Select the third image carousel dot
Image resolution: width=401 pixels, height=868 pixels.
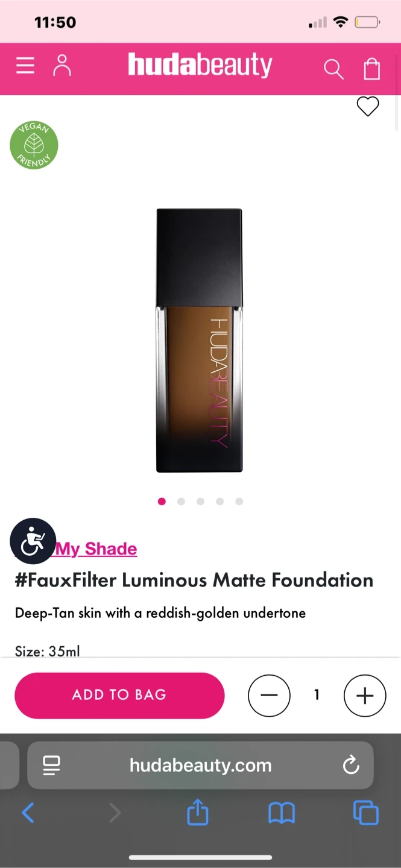coord(200,502)
